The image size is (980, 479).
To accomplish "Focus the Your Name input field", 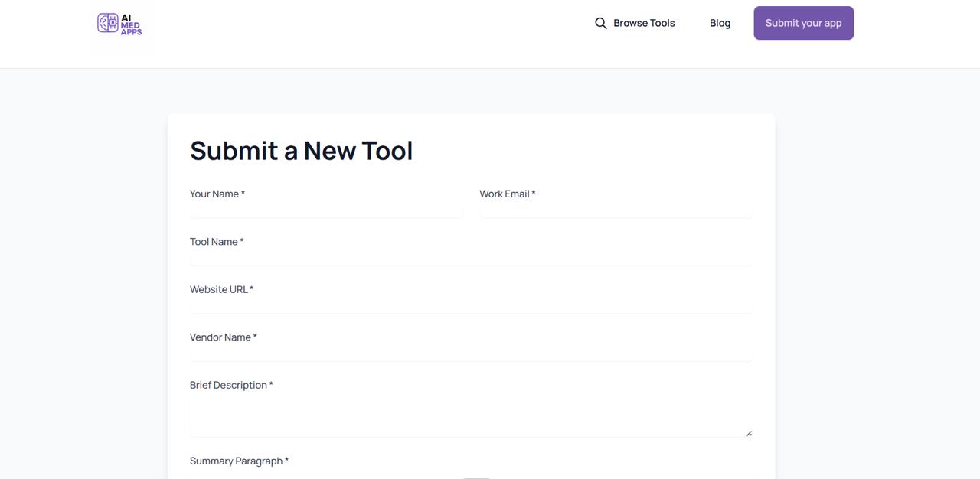I will pyautogui.click(x=326, y=210).
